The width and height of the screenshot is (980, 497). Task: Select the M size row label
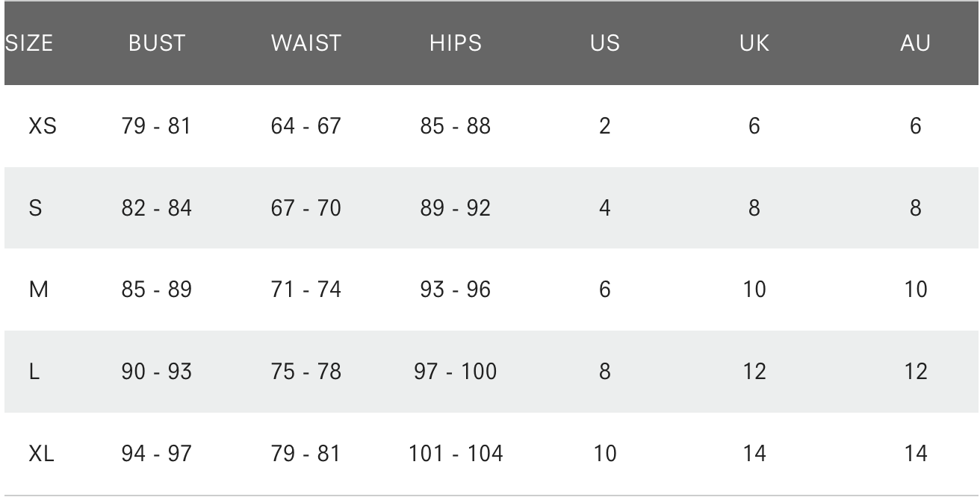click(38, 290)
